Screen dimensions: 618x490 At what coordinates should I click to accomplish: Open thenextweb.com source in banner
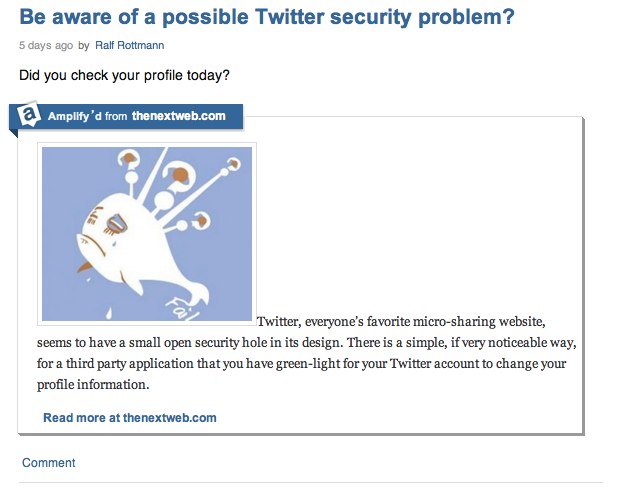pos(179,116)
